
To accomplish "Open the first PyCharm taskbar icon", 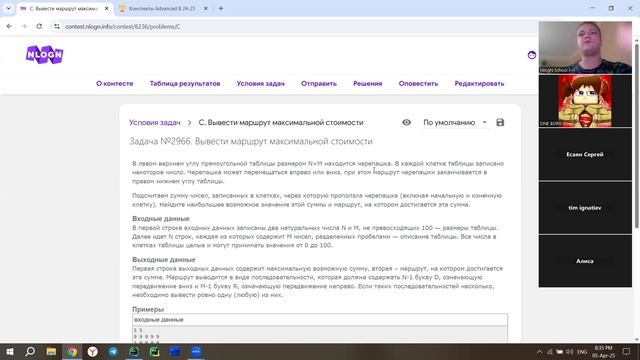I will pyautogui.click(x=134, y=351).
